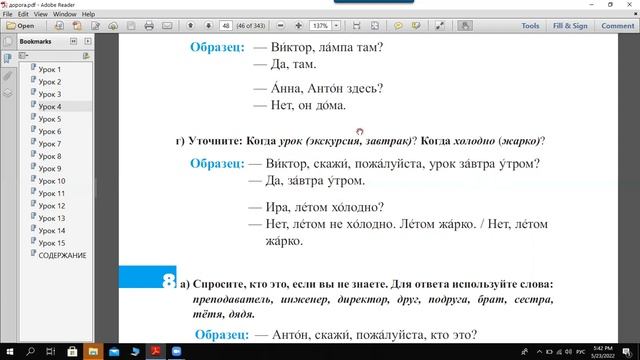Open Task View on taskbar
This screenshot has width=640, height=360.
point(51,351)
